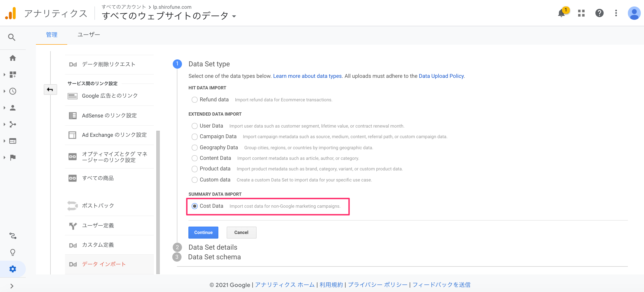This screenshot has height=292, width=644.
Task: Select the Product data radio button
Action: [x=194, y=169]
